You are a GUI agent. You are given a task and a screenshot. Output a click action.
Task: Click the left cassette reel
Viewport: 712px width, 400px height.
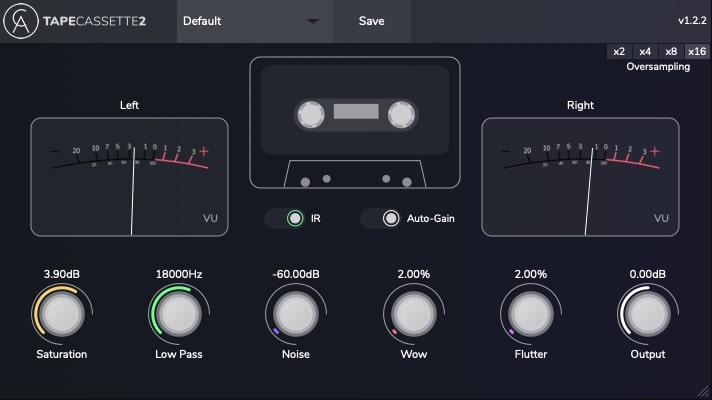pyautogui.click(x=310, y=115)
